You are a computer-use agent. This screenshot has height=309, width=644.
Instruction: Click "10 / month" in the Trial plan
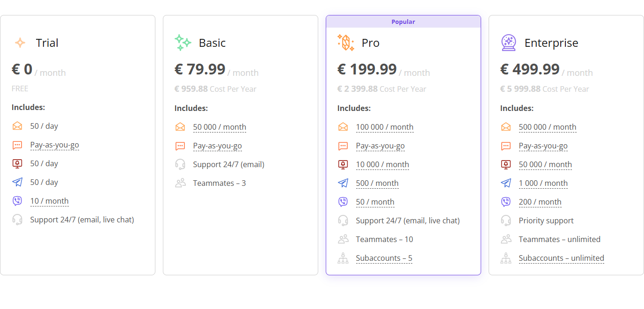(49, 201)
